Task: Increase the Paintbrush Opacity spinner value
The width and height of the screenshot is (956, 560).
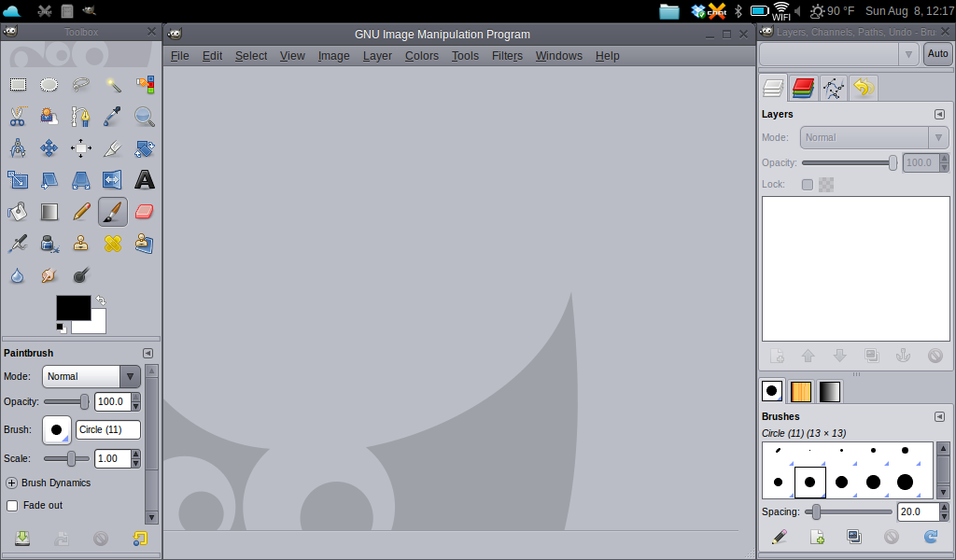Action: (136, 398)
